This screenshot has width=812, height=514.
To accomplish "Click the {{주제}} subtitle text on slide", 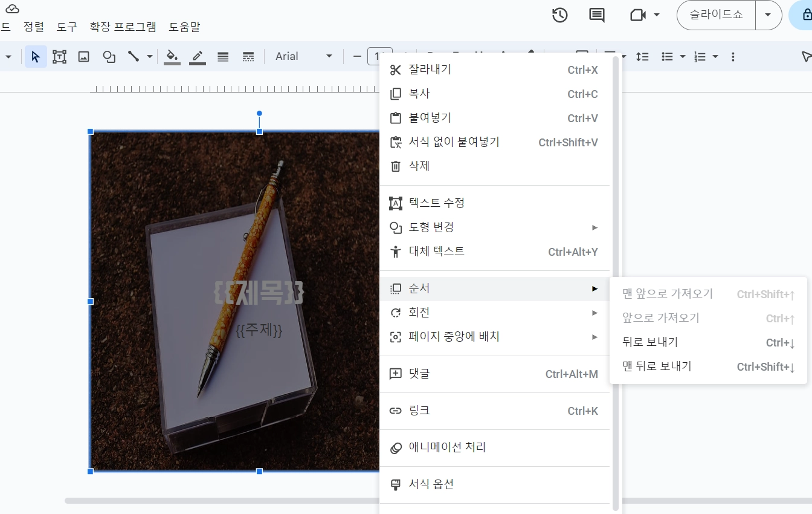I will 259,331.
